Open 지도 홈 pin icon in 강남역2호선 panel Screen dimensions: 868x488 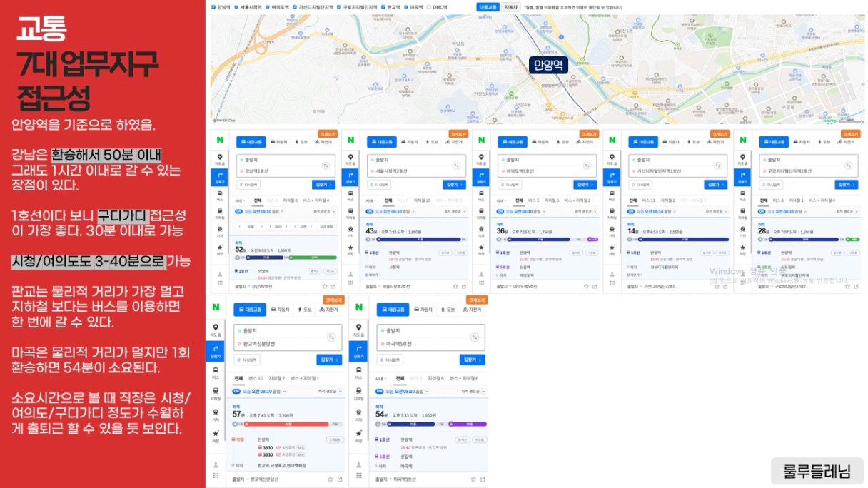220,160
